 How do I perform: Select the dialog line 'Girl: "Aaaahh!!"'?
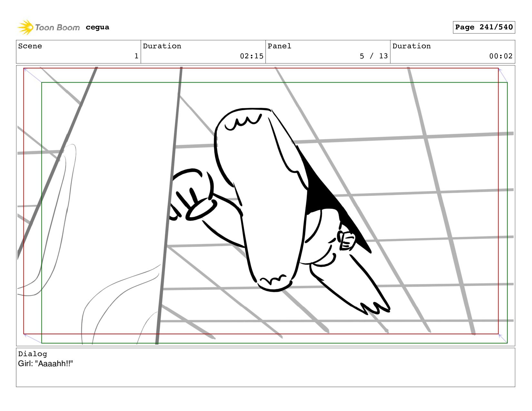[x=45, y=364]
